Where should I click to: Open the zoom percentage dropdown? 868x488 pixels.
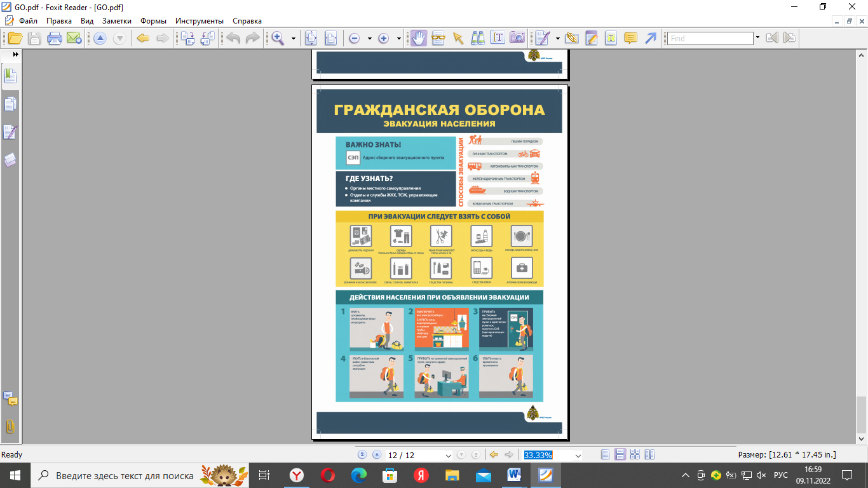click(x=578, y=456)
